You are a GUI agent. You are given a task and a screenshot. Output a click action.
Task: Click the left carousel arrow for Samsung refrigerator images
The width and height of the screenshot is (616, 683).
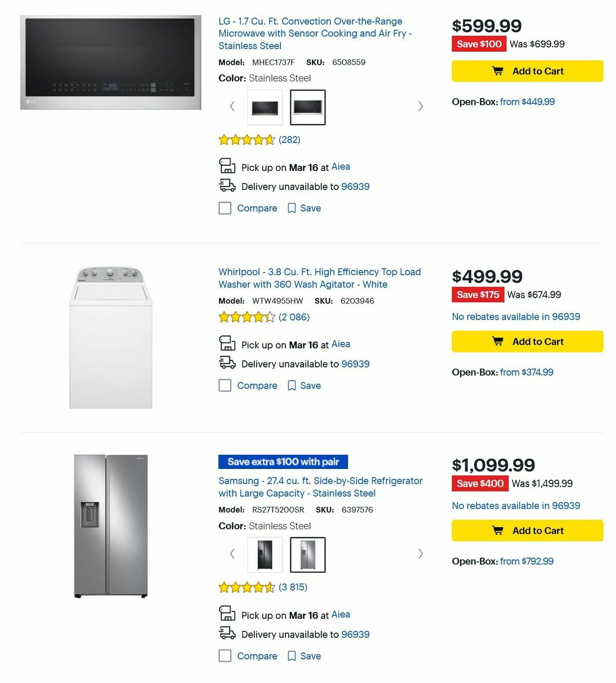[232, 554]
